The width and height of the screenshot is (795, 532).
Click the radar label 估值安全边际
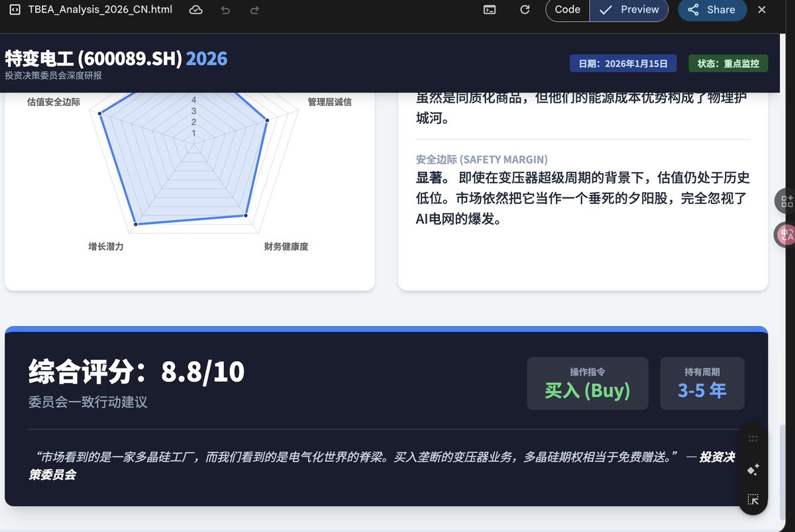[54, 102]
